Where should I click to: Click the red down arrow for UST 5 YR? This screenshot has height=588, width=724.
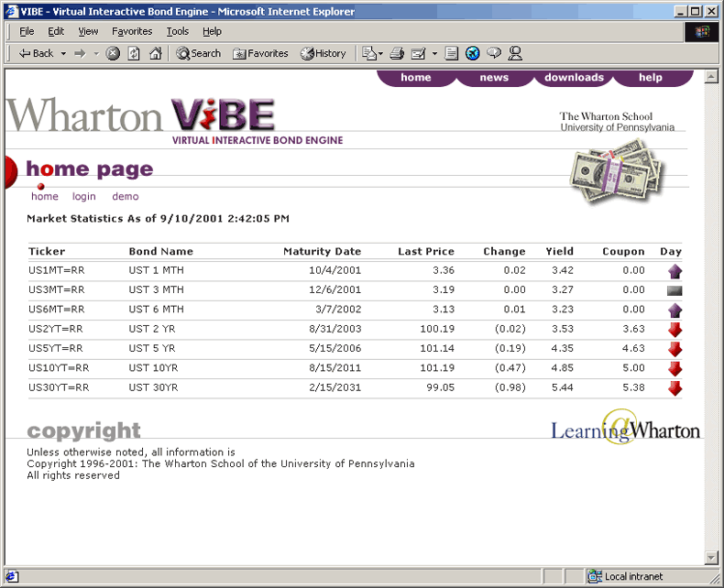[675, 349]
